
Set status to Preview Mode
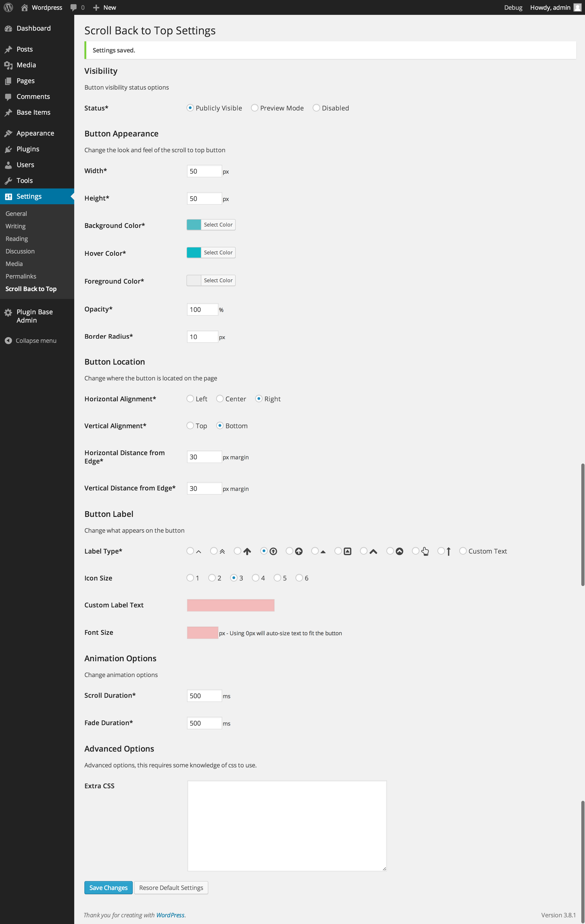[x=255, y=108]
